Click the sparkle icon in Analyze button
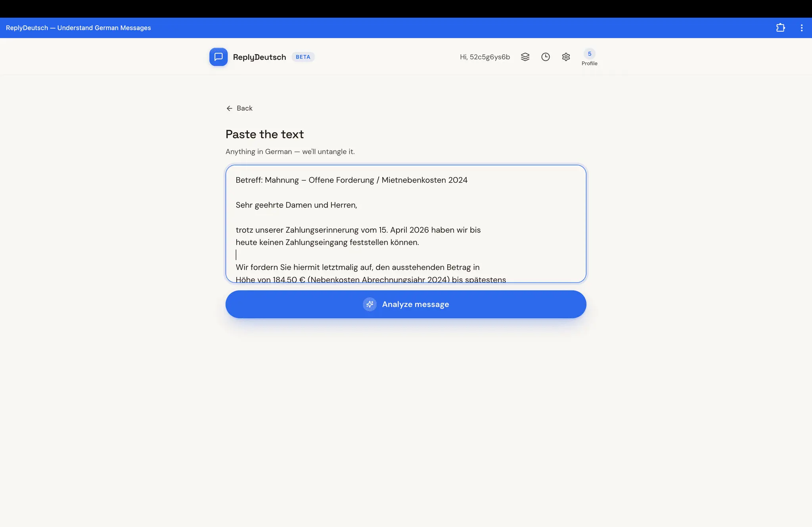 point(370,304)
